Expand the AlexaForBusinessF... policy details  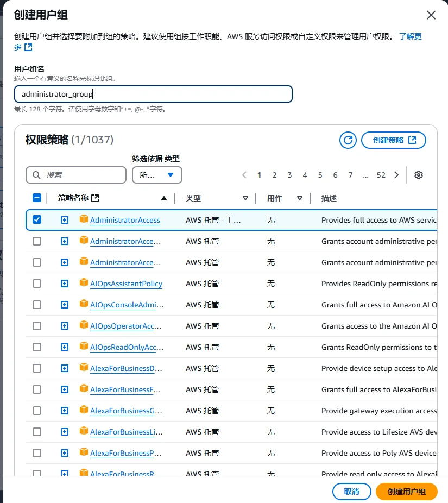click(65, 389)
